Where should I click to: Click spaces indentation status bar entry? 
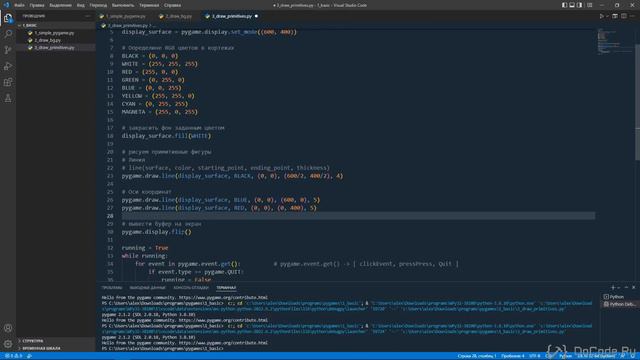click(x=513, y=356)
